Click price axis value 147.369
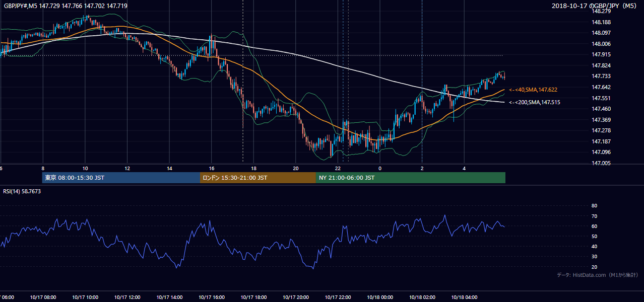 tap(601, 120)
